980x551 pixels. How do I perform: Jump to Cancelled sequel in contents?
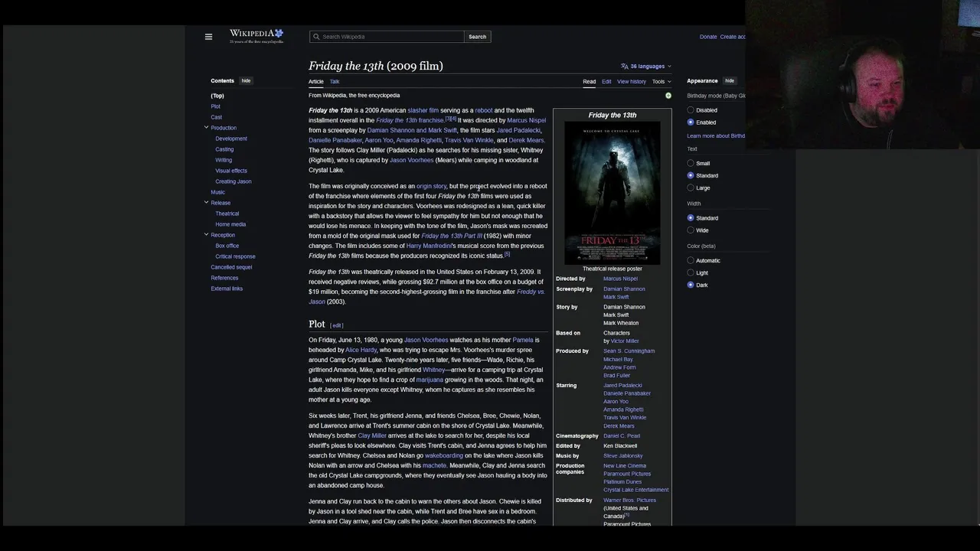(x=231, y=267)
